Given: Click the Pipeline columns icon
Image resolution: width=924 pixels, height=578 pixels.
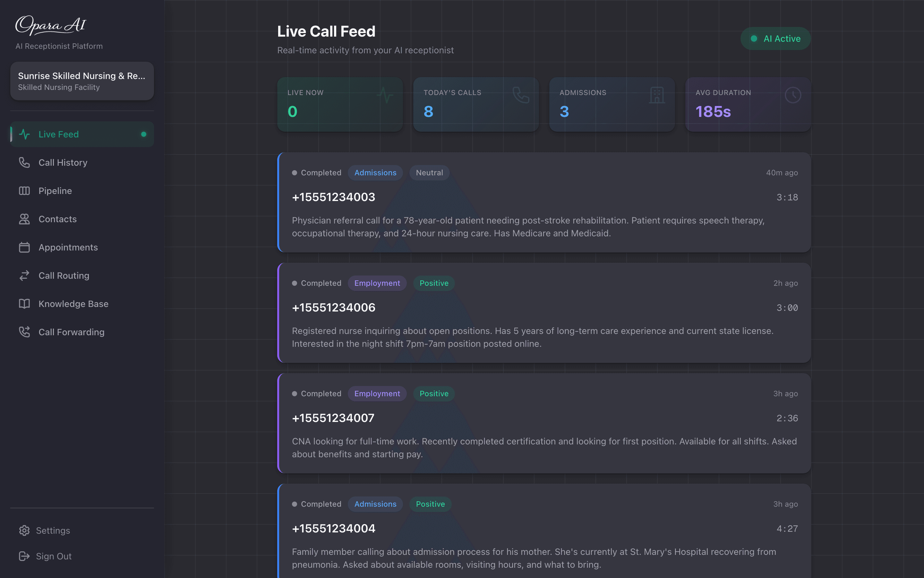Looking at the screenshot, I should coord(24,191).
